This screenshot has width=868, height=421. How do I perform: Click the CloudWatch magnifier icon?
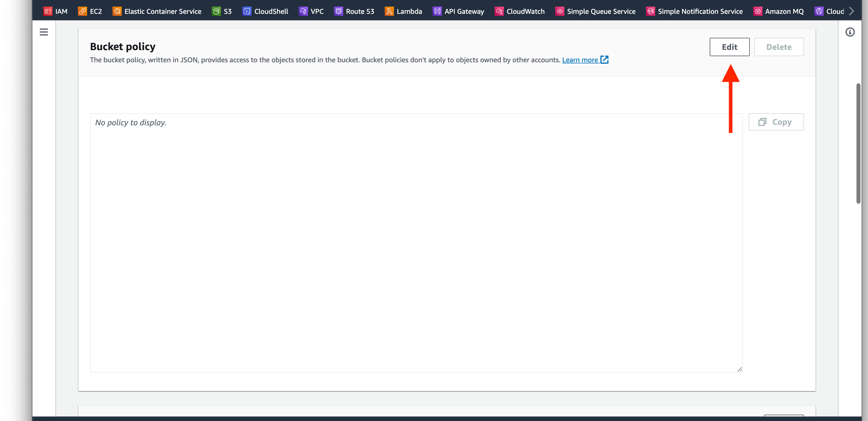(x=499, y=11)
